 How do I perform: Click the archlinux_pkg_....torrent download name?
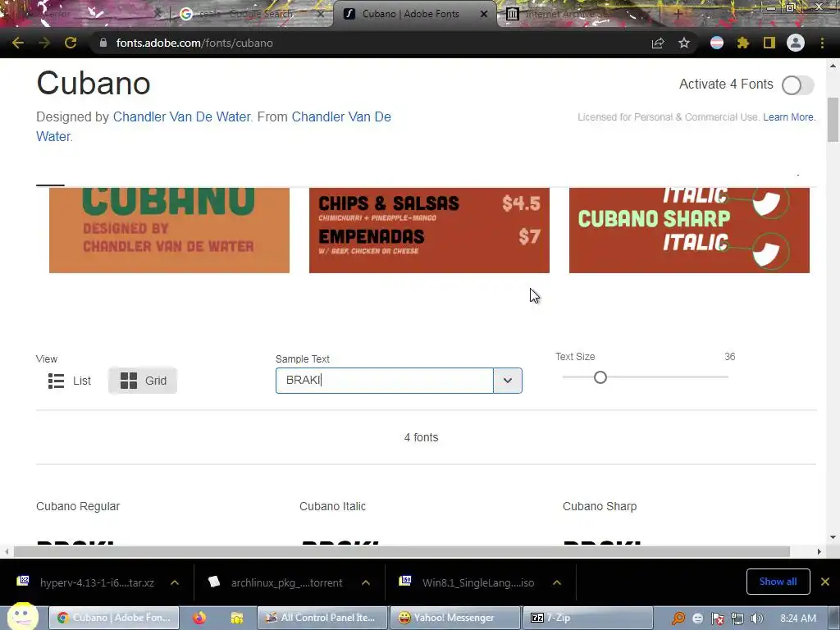286,582
